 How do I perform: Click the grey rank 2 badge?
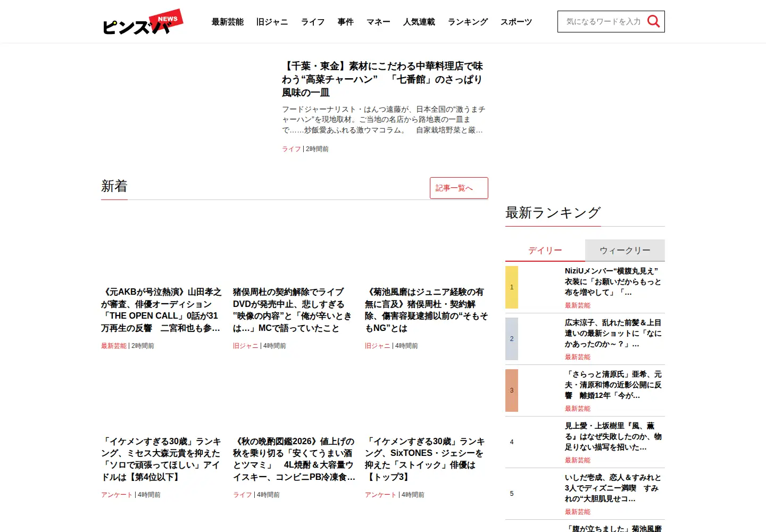click(512, 339)
